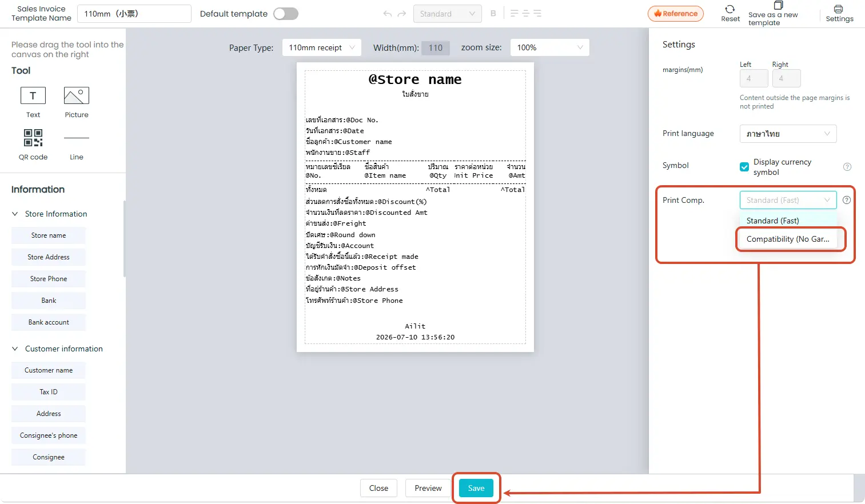Select the QR code tool icon

click(x=33, y=138)
